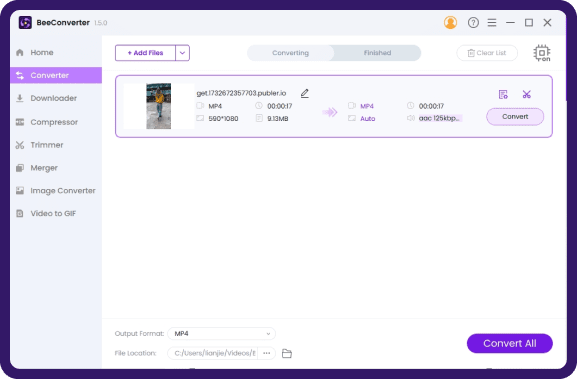Maximize the BeeConverter window
Image resolution: width=577 pixels, height=379 pixels.
click(x=529, y=23)
